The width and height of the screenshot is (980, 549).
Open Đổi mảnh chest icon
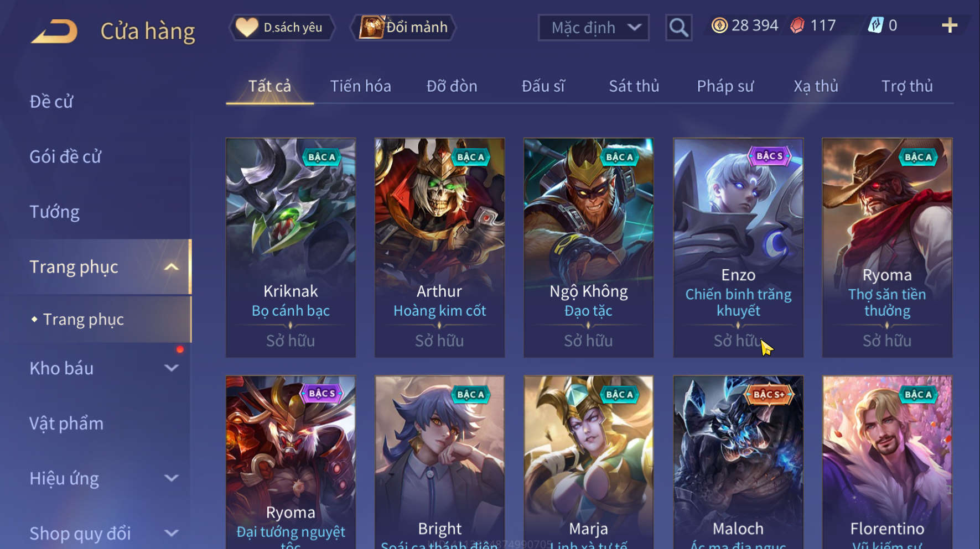[x=371, y=27]
